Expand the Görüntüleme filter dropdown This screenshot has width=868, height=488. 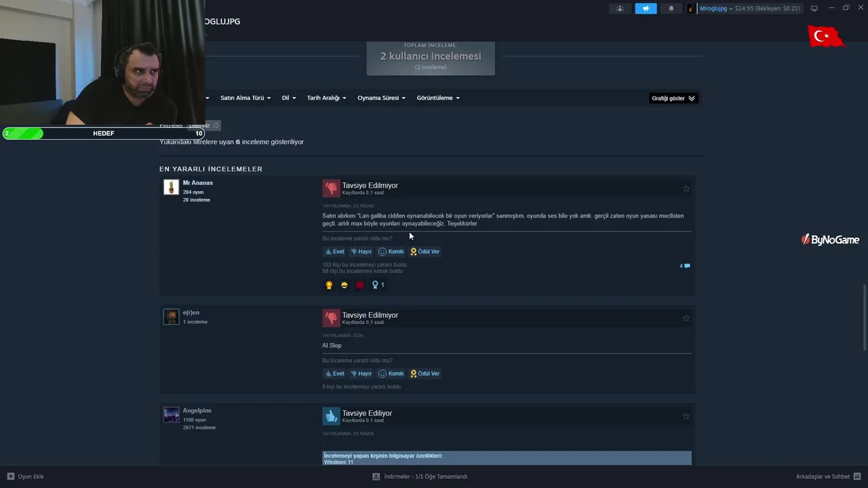pos(438,98)
